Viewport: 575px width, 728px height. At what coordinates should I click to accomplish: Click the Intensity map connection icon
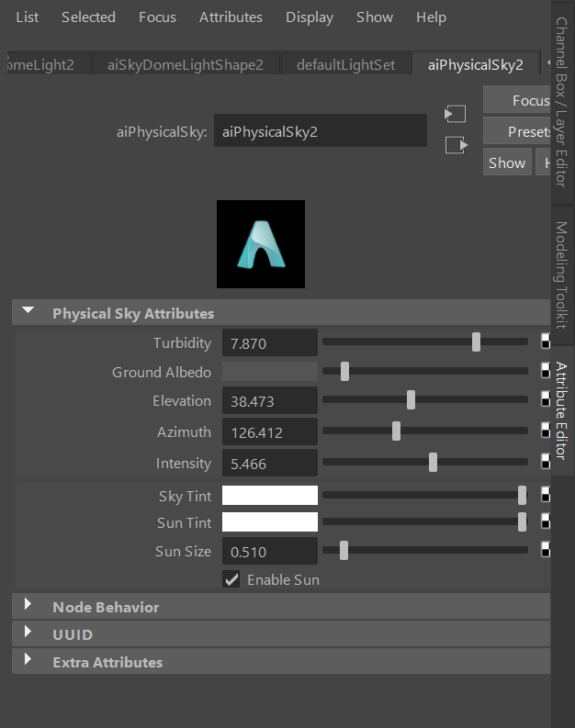[x=546, y=462]
